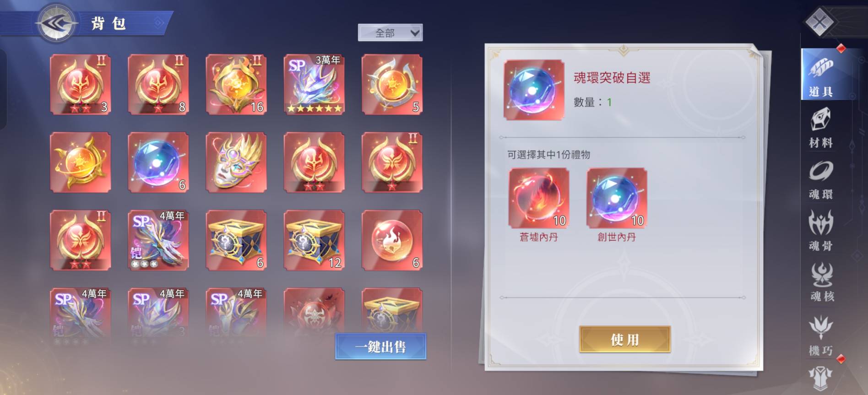
Task: Open the 魂環 category icon
Action: [x=821, y=180]
